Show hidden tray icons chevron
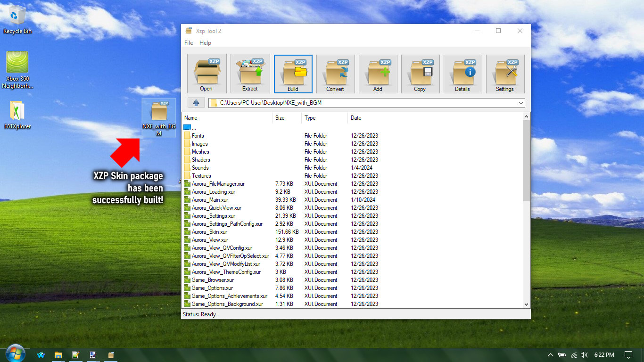Screen dimensions: 644x362 [550, 355]
